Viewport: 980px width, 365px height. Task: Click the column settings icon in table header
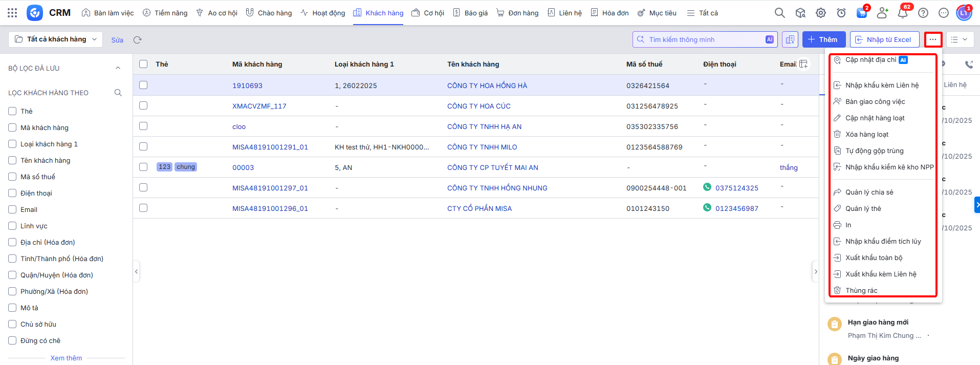click(803, 64)
